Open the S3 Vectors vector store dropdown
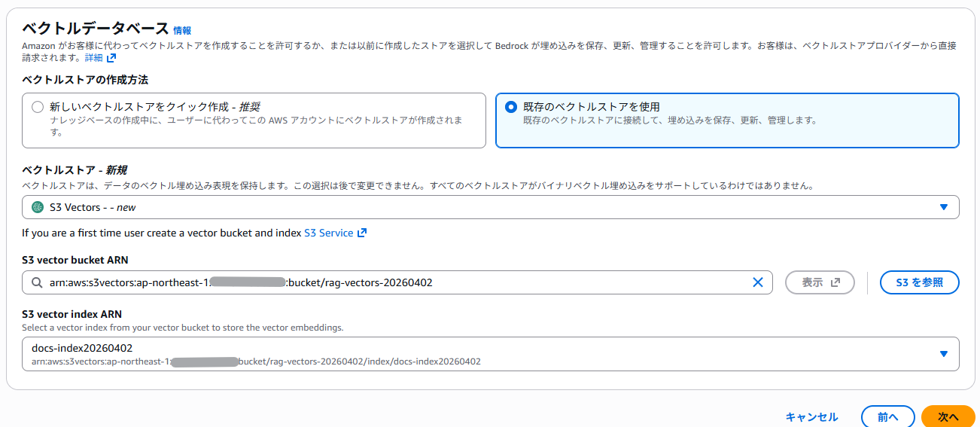980x427 pixels. [490, 207]
